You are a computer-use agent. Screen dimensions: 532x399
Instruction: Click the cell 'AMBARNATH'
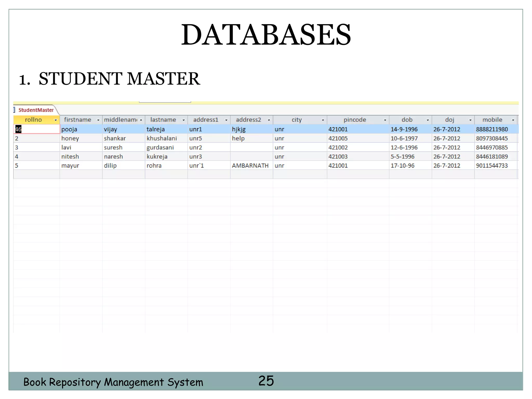click(x=251, y=165)
